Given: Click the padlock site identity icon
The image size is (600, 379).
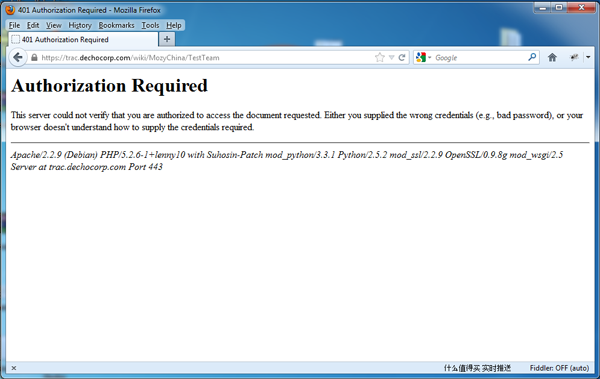Looking at the screenshot, I should (x=34, y=57).
